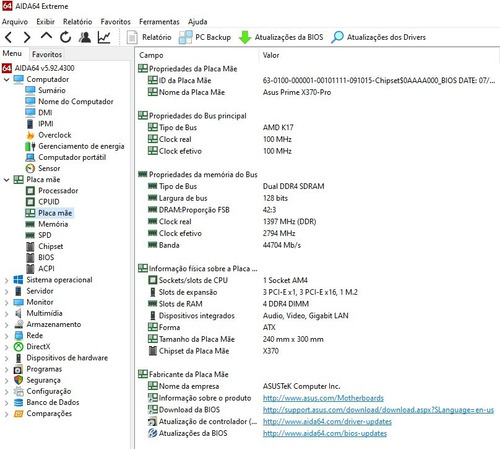Viewport: 500px width, 449px height.
Task: Expand the Servidor node
Action: click(x=6, y=291)
